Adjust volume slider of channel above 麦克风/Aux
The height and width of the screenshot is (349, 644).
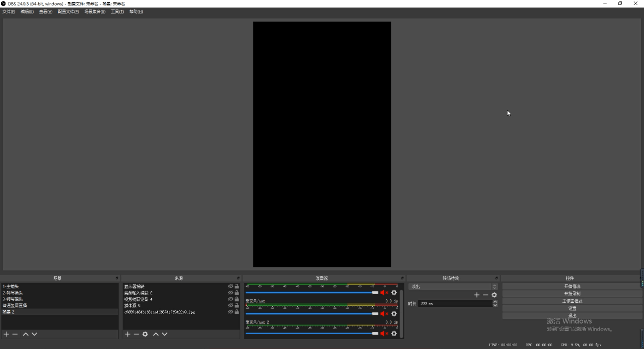(x=312, y=293)
